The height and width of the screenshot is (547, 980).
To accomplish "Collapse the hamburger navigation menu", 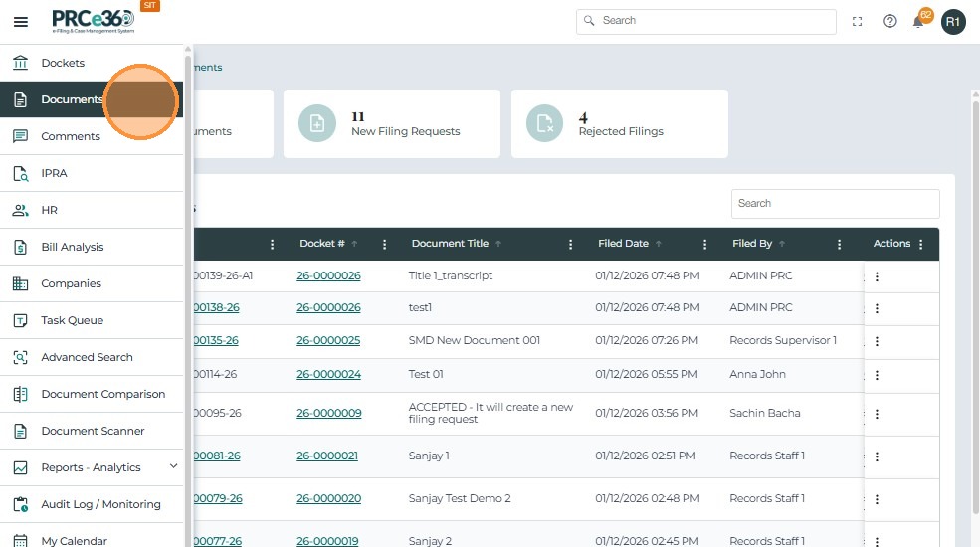I will tap(21, 22).
